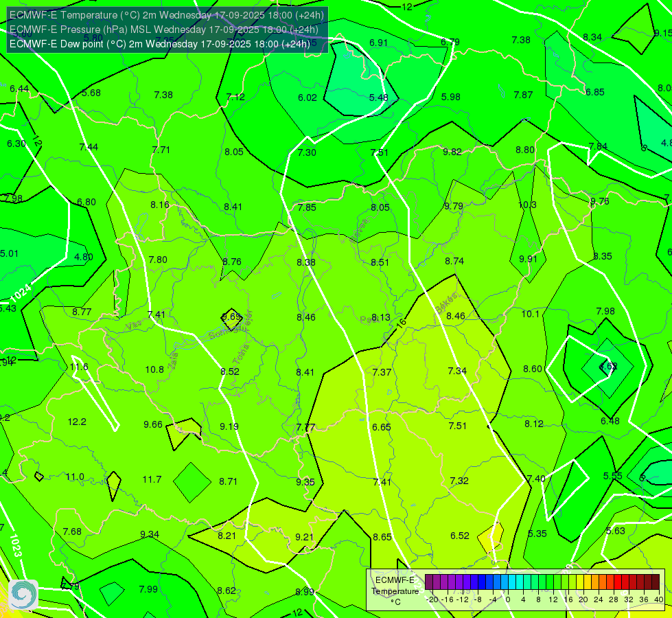This screenshot has height=618, width=672.
Task: Click the 6.52 dew point value
Action: point(460,536)
